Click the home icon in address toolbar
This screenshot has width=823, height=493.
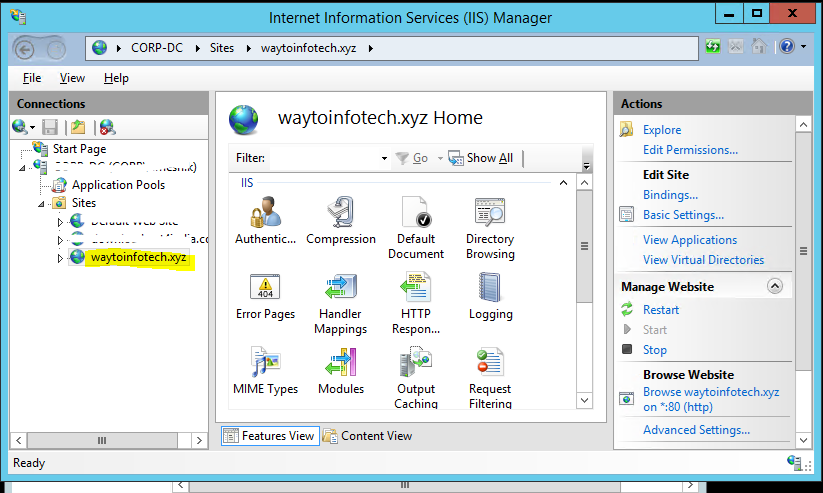[x=759, y=46]
